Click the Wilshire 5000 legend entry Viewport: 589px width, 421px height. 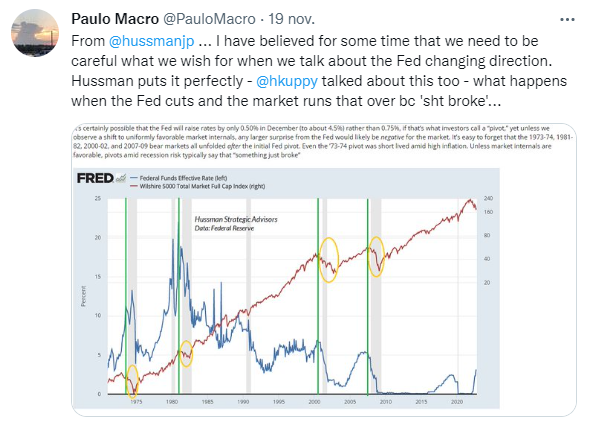(198, 186)
